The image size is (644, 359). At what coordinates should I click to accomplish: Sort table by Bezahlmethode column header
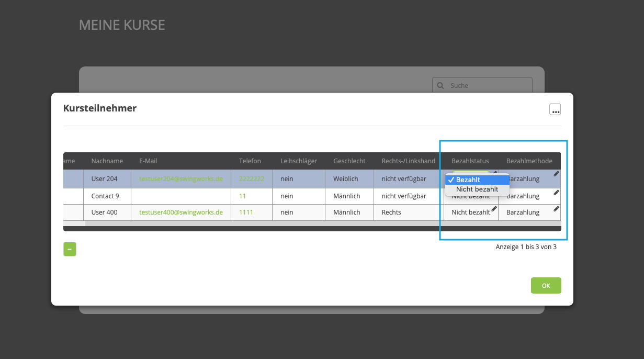pos(529,161)
